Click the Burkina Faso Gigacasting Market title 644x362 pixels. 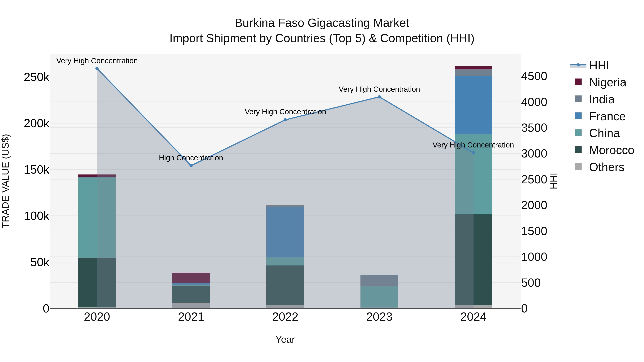click(322, 23)
